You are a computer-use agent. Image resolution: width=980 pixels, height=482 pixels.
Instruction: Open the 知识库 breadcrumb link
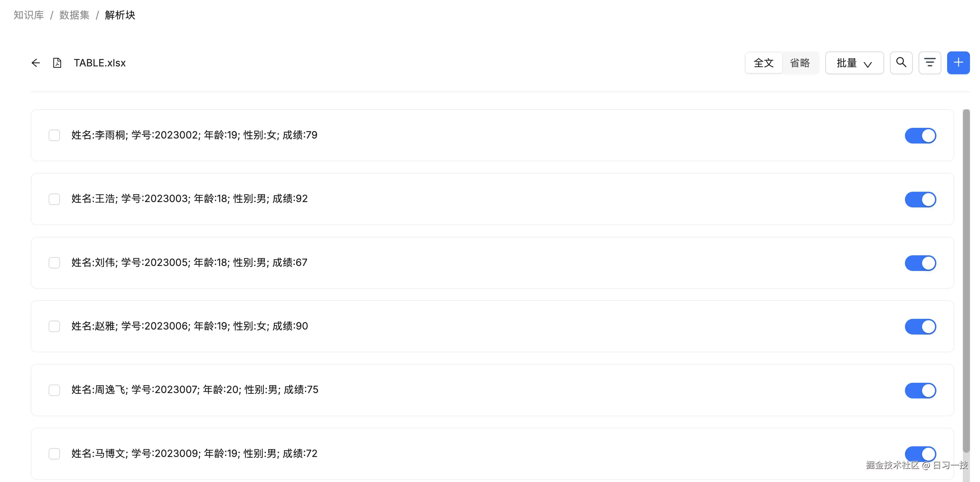tap(28, 14)
